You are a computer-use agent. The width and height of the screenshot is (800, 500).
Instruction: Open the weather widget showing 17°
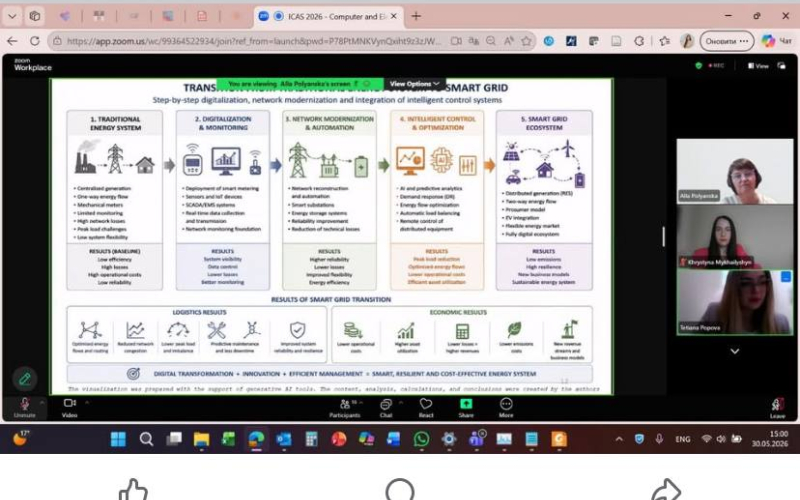tap(20, 438)
